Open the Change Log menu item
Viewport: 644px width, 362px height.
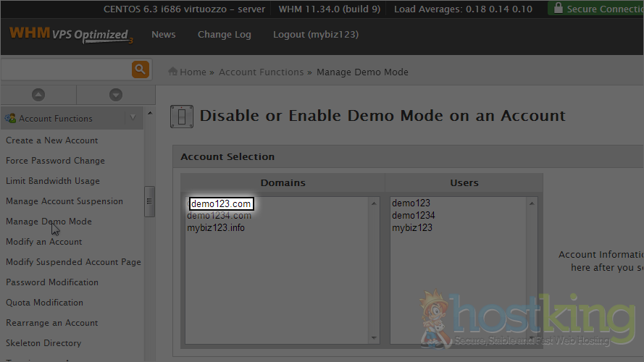224,35
